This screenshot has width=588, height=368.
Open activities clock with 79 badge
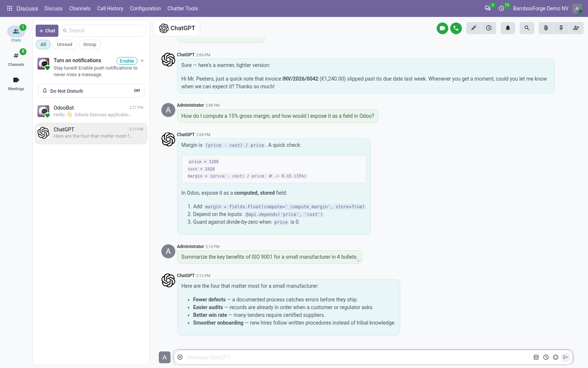(x=501, y=8)
